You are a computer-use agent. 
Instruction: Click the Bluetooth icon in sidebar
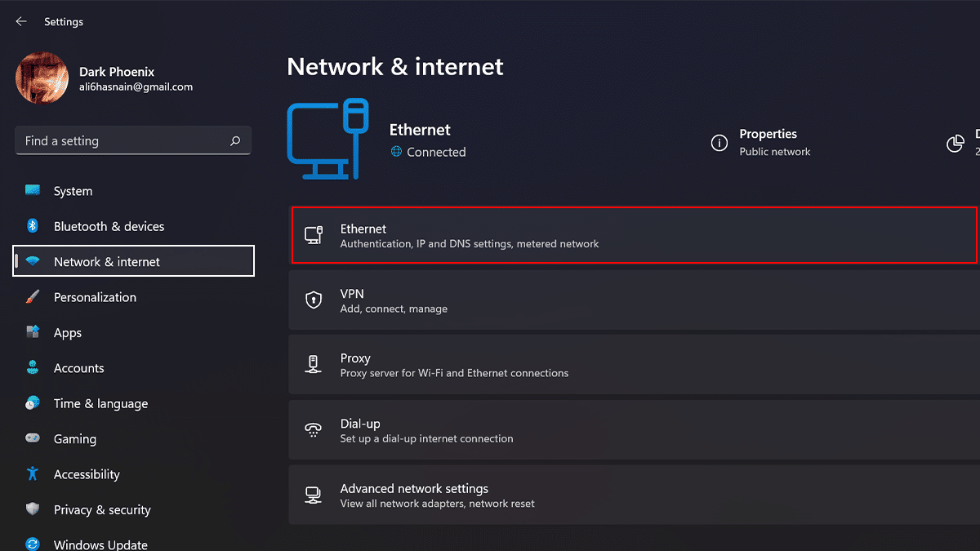(x=33, y=226)
